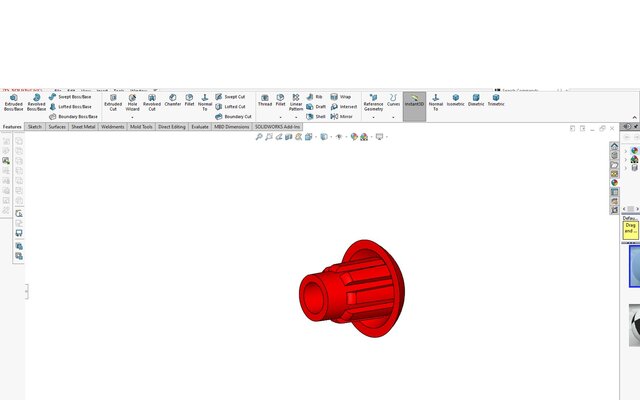The width and height of the screenshot is (640, 400).
Task: Click the Fillet tool beside Chamfer
Action: [189, 100]
